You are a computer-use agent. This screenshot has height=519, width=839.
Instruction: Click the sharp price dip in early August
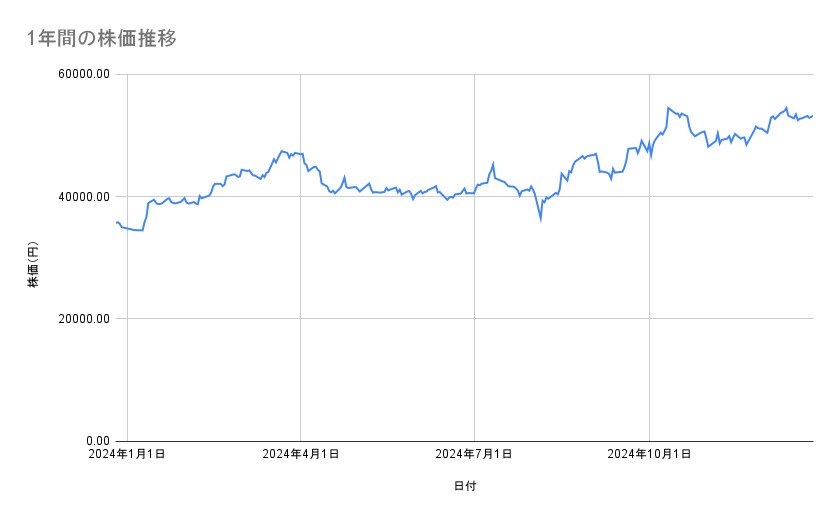coord(541,218)
